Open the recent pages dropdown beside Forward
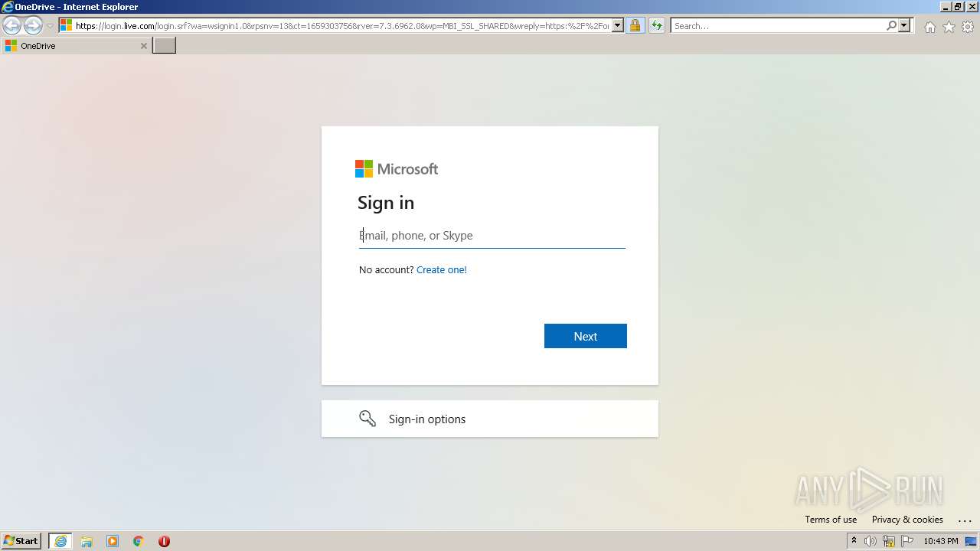Screen dimensions: 980x551 click(x=50, y=26)
